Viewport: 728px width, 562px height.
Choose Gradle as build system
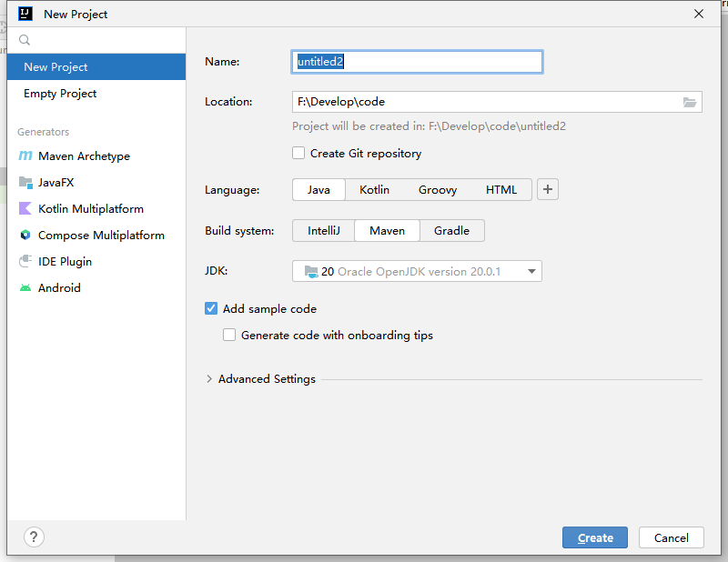451,231
